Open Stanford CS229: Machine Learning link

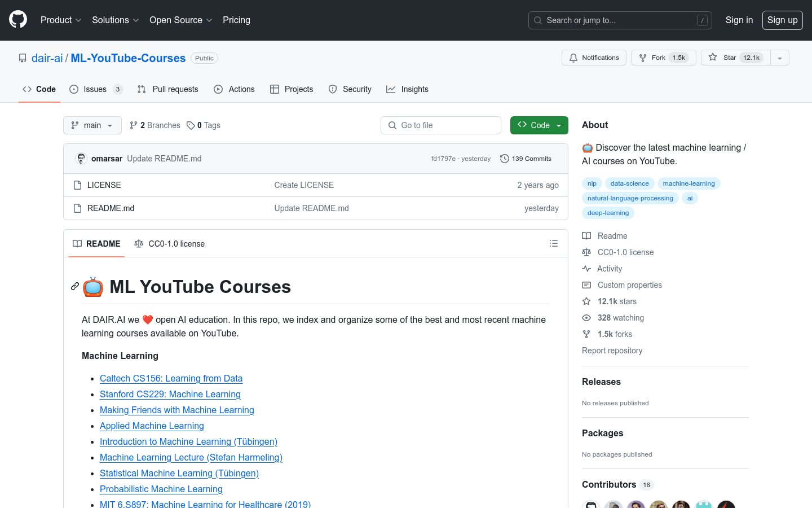[170, 394]
